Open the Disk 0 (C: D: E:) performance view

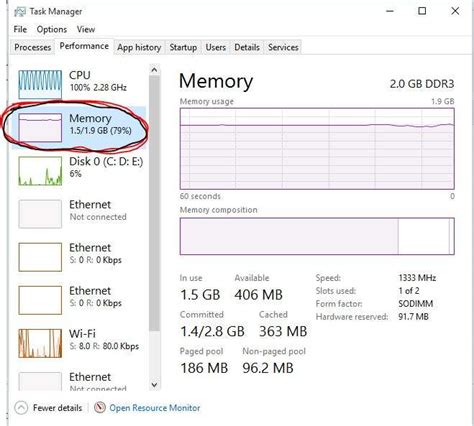[79, 171]
